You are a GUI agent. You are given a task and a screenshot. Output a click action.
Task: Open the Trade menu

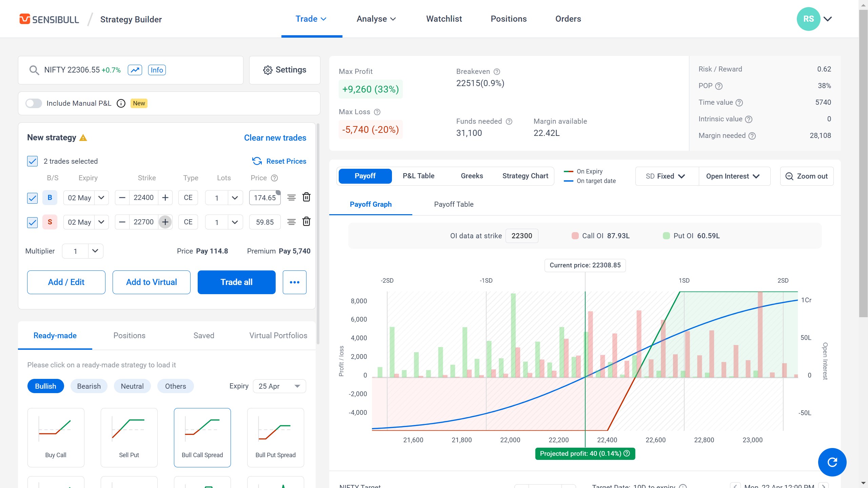pyautogui.click(x=311, y=19)
